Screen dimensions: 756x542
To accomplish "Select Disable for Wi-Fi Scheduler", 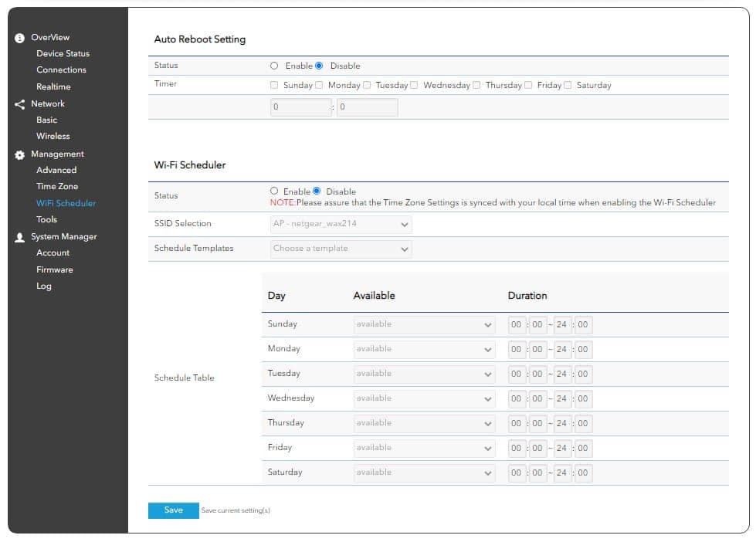I will [x=317, y=191].
